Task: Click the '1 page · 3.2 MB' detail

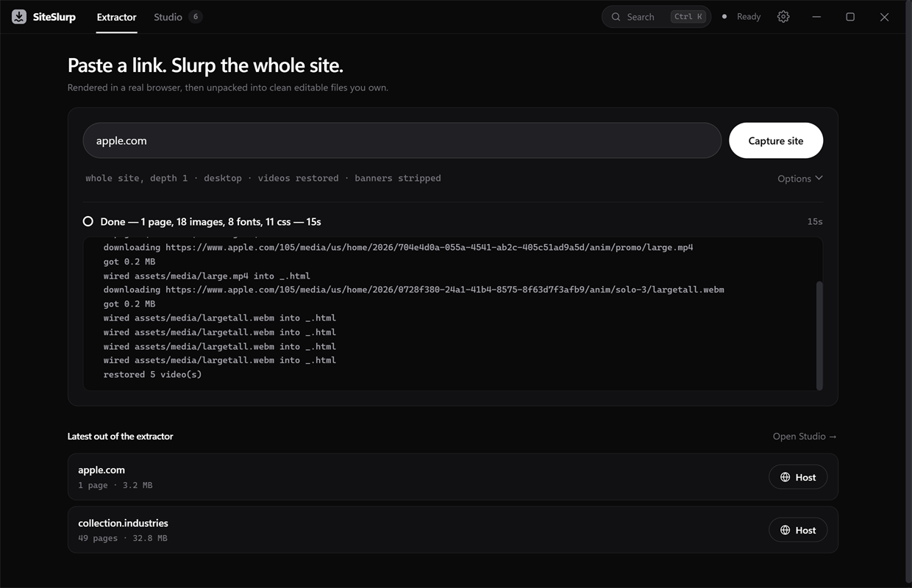Action: [x=115, y=485]
